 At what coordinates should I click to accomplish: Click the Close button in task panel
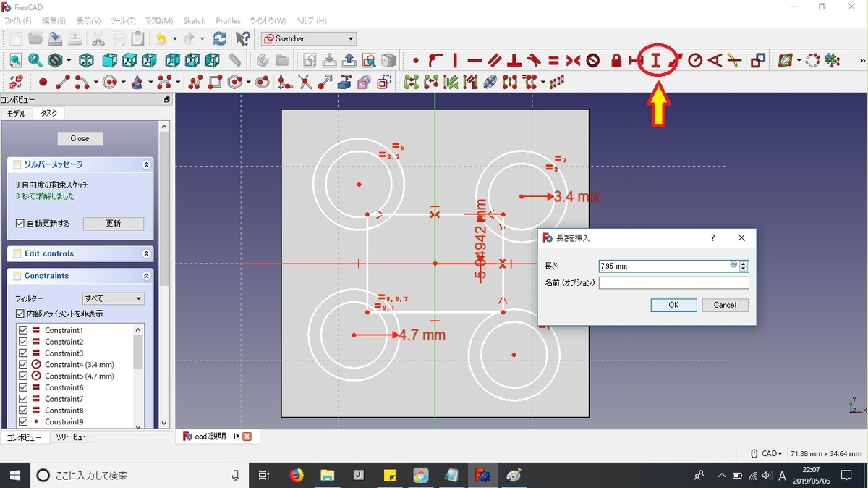pyautogui.click(x=80, y=138)
